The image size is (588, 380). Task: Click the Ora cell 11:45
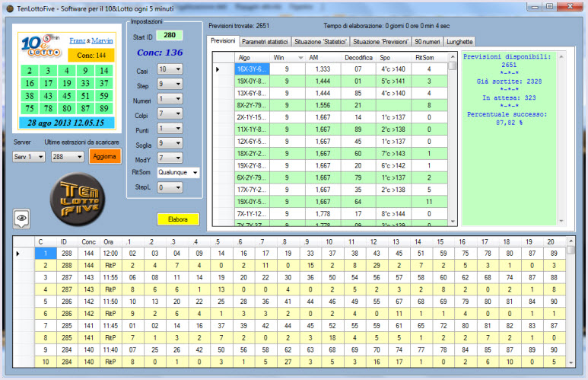(x=110, y=326)
